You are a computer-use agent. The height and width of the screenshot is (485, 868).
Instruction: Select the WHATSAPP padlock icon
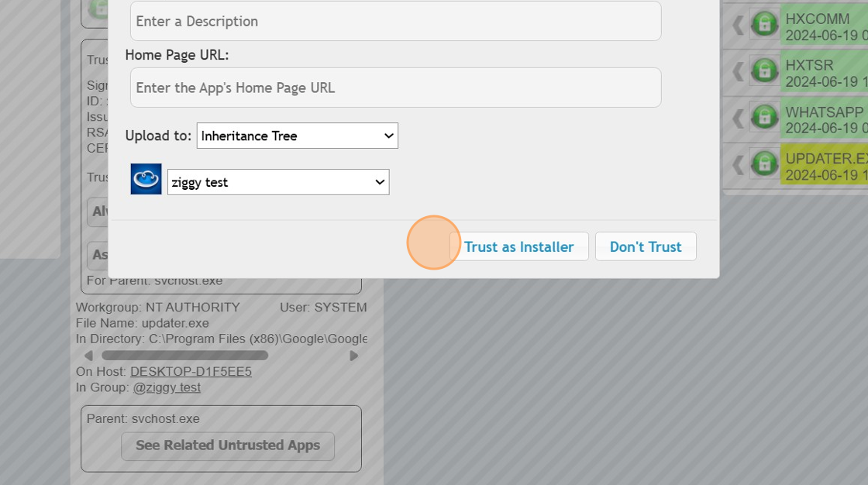pos(764,118)
